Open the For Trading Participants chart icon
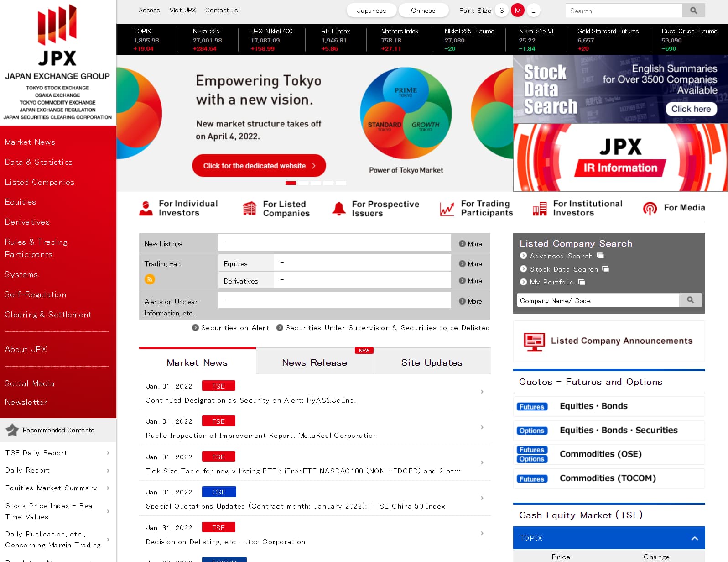This screenshot has height=562, width=728. click(x=447, y=209)
